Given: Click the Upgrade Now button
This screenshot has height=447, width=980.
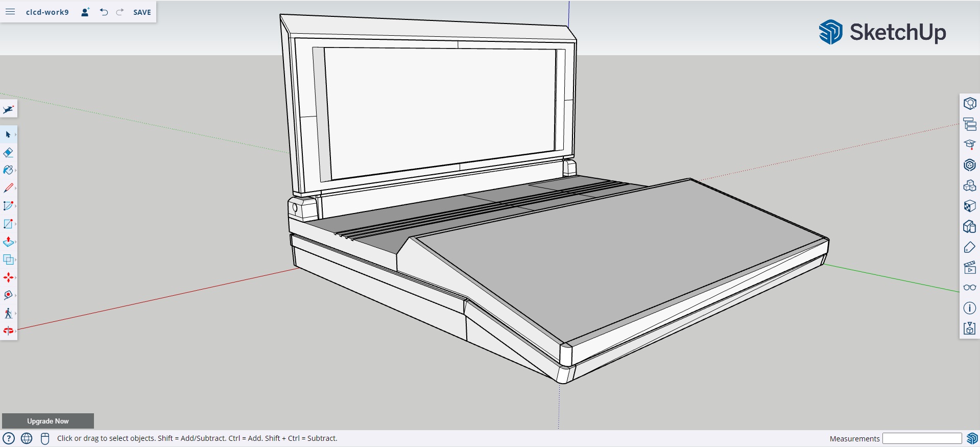Looking at the screenshot, I should pos(48,421).
